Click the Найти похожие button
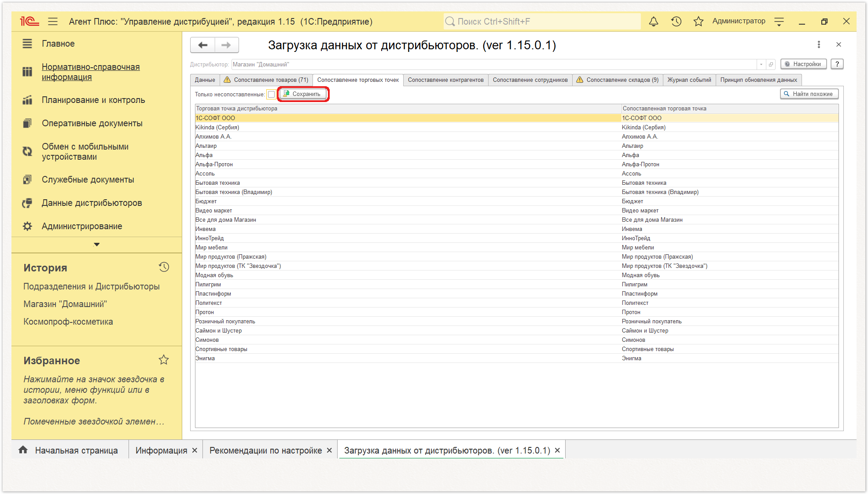Viewport: 868px width, 494px height. click(809, 94)
